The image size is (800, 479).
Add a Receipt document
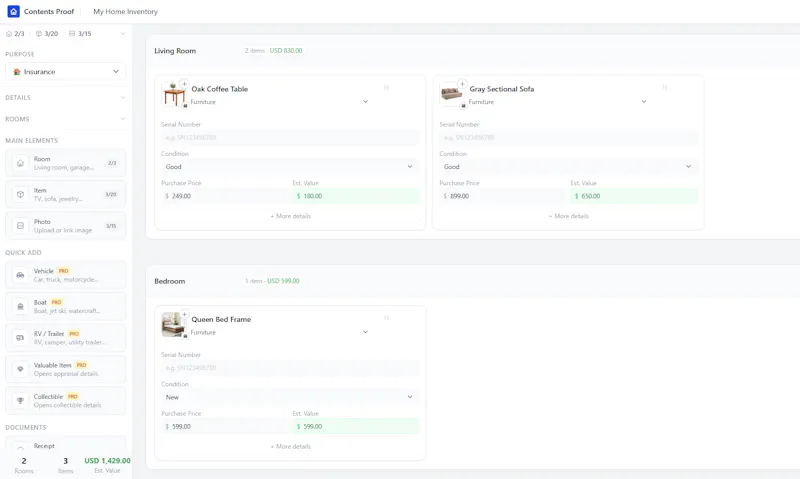tap(66, 443)
